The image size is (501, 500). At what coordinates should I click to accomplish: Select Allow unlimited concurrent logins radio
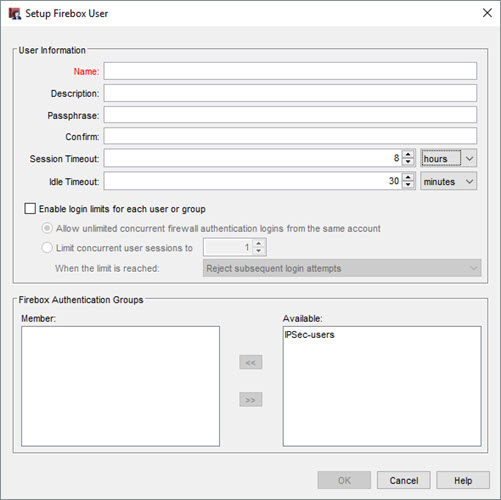point(47,228)
